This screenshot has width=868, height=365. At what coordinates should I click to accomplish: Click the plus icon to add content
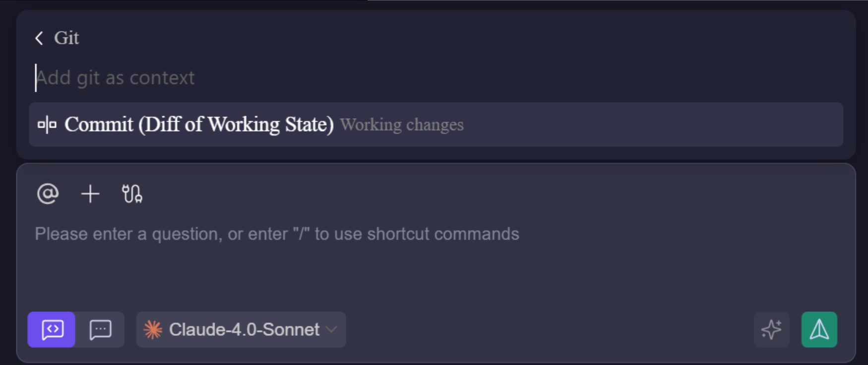90,194
